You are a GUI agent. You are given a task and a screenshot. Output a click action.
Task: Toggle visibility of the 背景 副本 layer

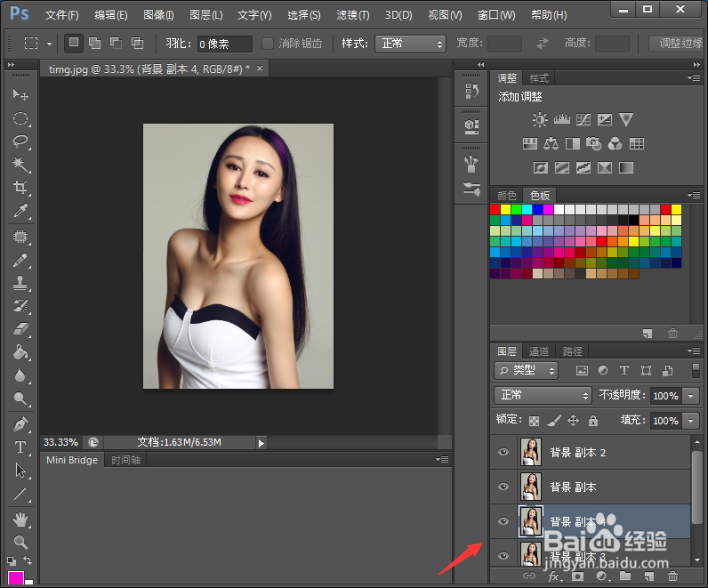503,487
